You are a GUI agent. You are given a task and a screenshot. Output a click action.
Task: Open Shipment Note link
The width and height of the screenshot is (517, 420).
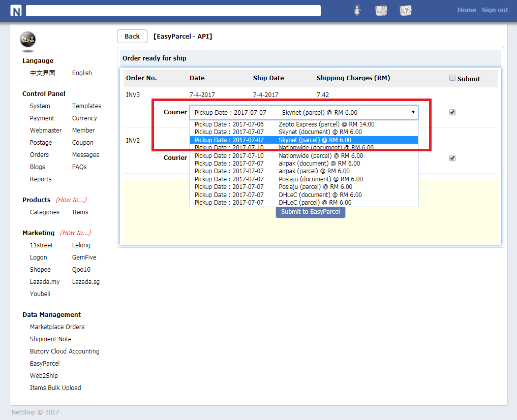pyautogui.click(x=50, y=339)
